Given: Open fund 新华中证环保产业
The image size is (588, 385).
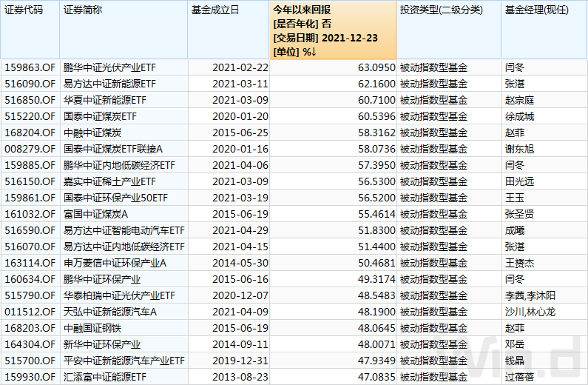Looking at the screenshot, I should 102,344.
